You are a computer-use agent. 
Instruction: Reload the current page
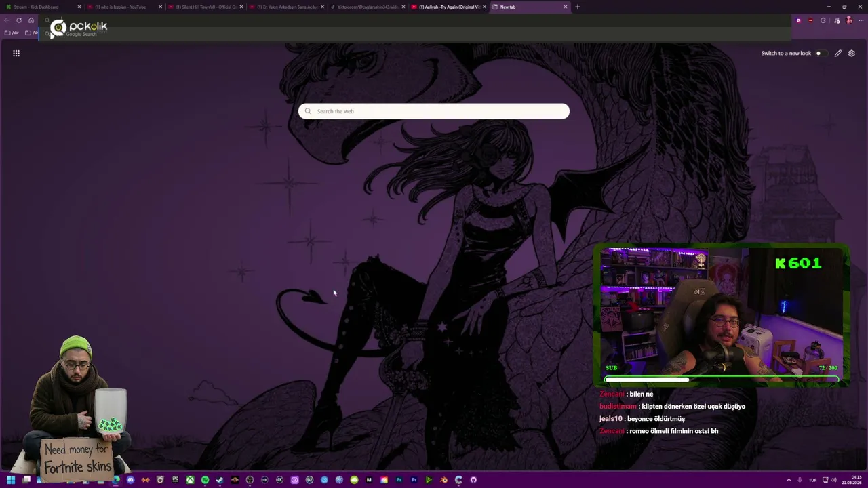(19, 20)
